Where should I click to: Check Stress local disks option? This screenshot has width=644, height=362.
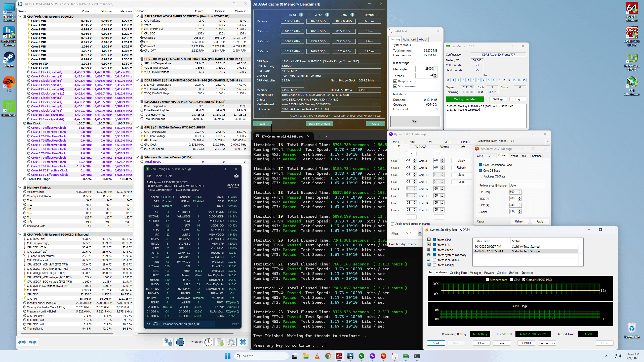(434, 260)
